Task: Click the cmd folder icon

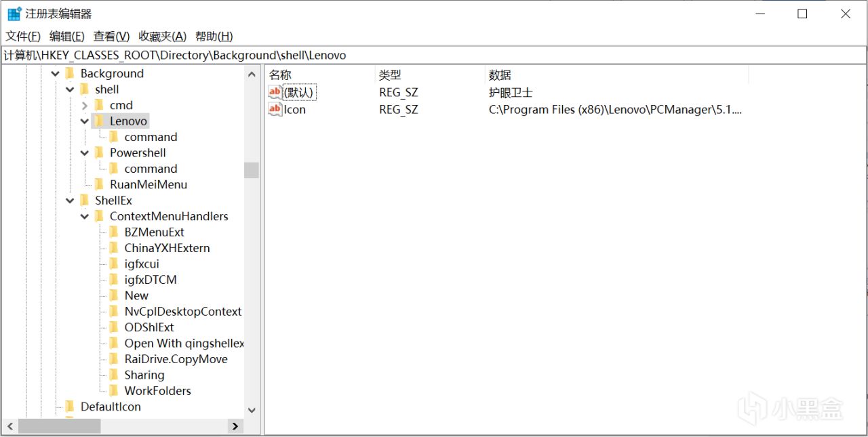Action: (x=99, y=105)
